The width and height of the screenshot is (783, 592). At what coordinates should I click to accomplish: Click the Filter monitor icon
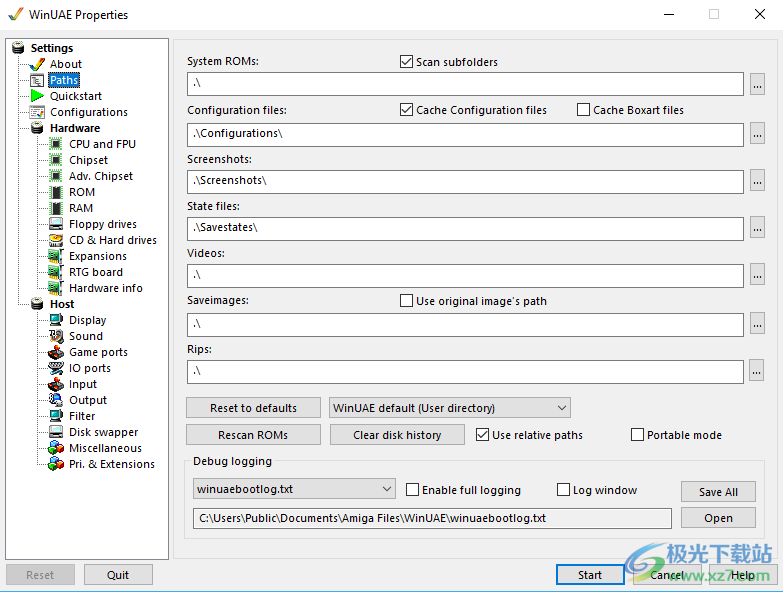56,416
